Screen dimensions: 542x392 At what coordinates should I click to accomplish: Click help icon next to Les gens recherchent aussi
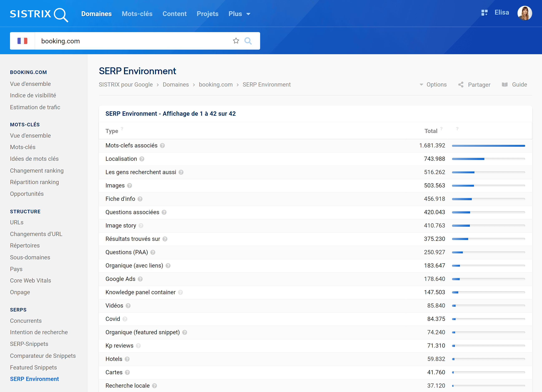point(181,172)
